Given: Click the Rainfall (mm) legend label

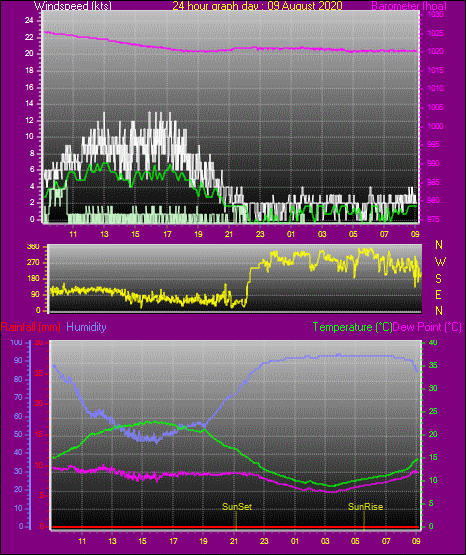Looking at the screenshot, I should pos(30,327).
